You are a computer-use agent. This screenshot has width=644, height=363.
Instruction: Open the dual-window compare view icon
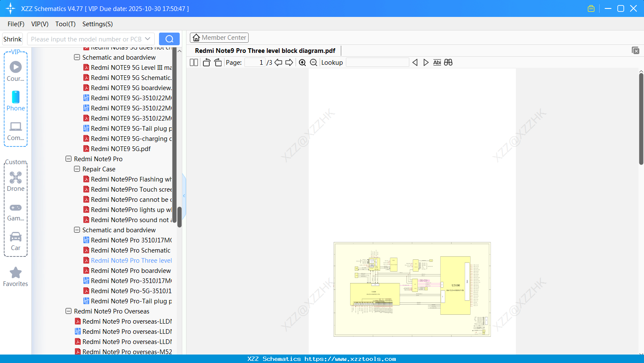pyautogui.click(x=448, y=62)
